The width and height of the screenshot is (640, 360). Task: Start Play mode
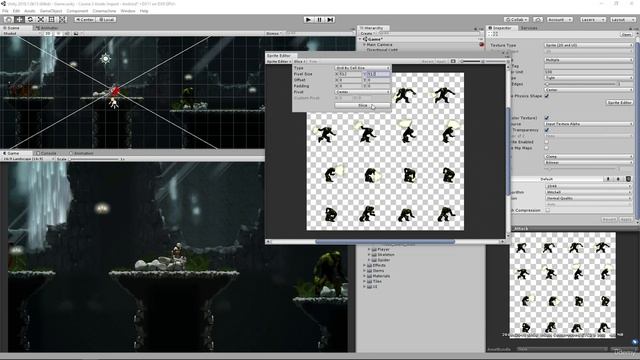[309, 19]
